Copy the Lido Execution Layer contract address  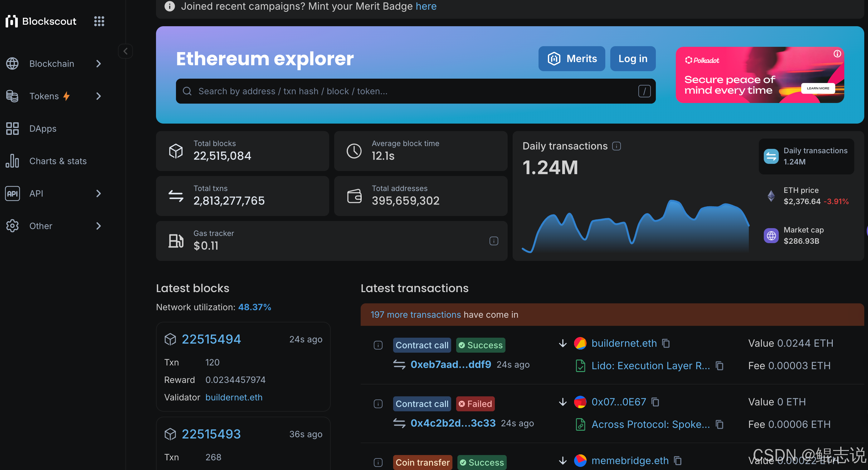pos(719,366)
